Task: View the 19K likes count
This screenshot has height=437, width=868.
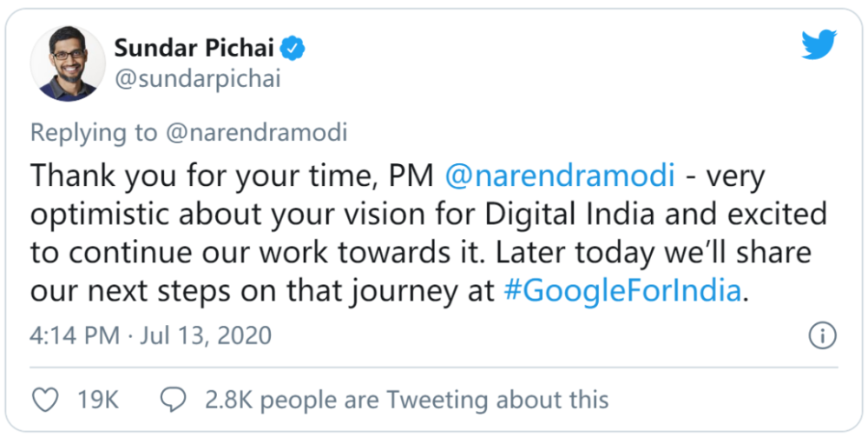Action: pyautogui.click(x=98, y=400)
